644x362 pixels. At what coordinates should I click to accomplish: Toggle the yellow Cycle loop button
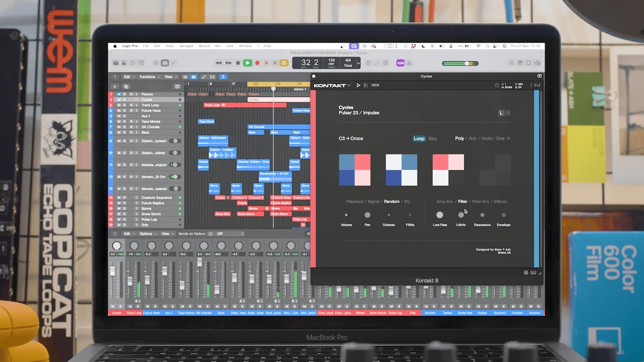pos(284,63)
